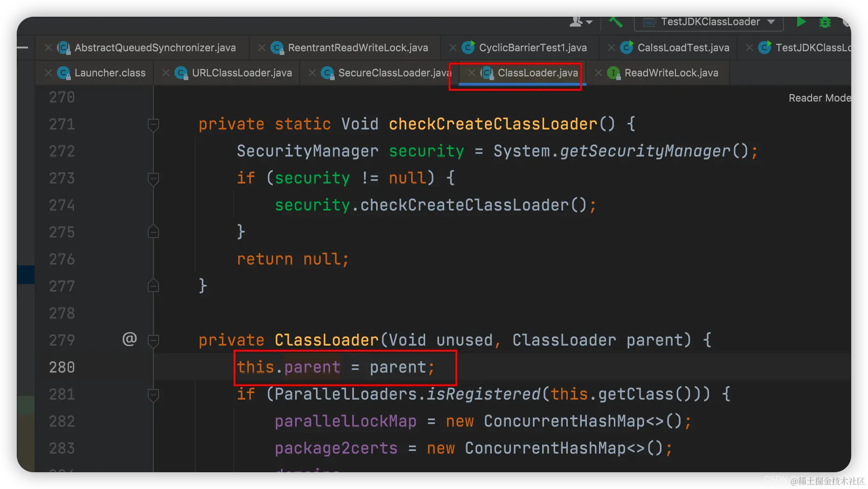Click the checkCreateClassLoader method name declaration

click(493, 124)
